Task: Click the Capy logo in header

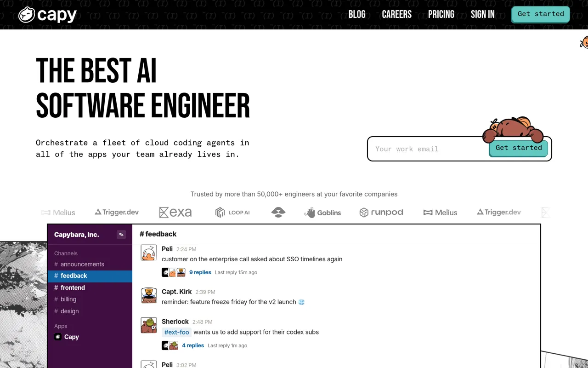Action: coord(47,15)
